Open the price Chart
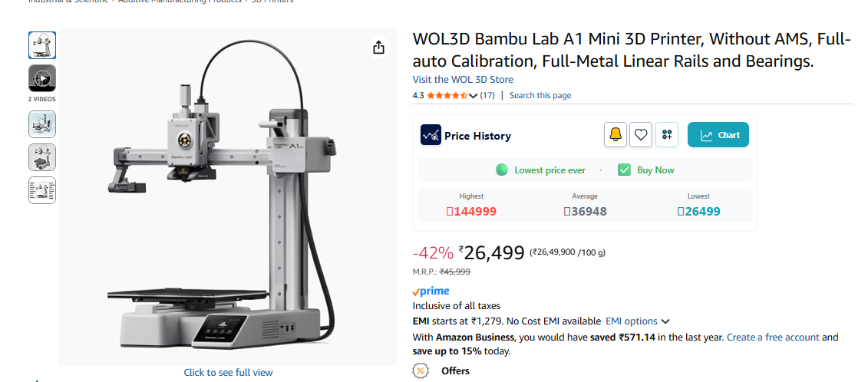This screenshot has height=382, width=868. pyautogui.click(x=718, y=135)
